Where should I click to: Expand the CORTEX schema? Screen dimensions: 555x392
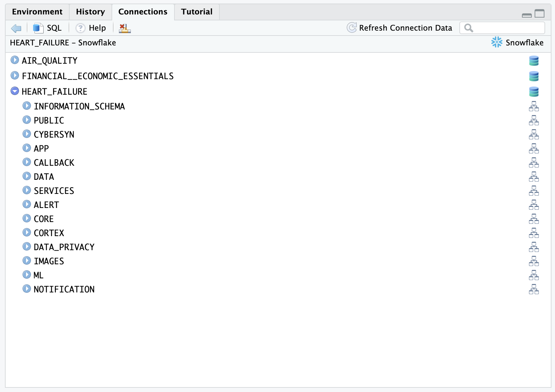coord(27,232)
